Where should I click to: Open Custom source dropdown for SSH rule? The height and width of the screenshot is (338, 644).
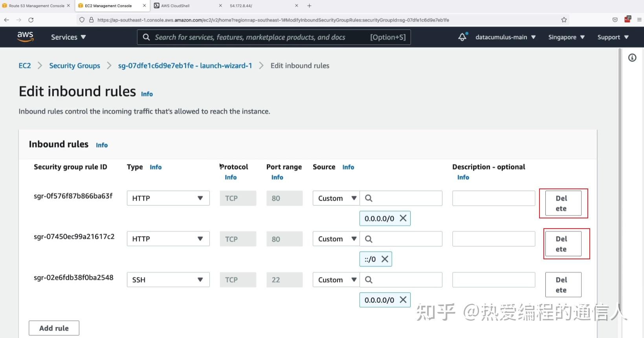(x=336, y=280)
